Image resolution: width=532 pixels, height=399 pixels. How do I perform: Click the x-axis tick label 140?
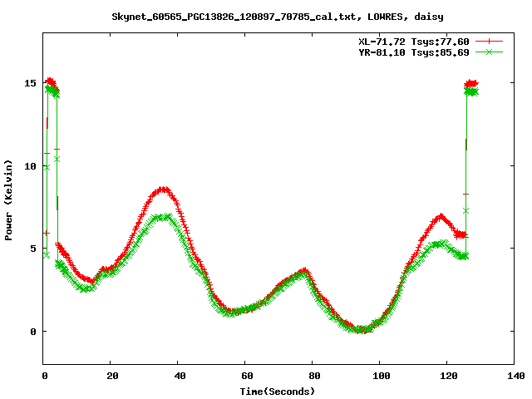click(x=515, y=376)
